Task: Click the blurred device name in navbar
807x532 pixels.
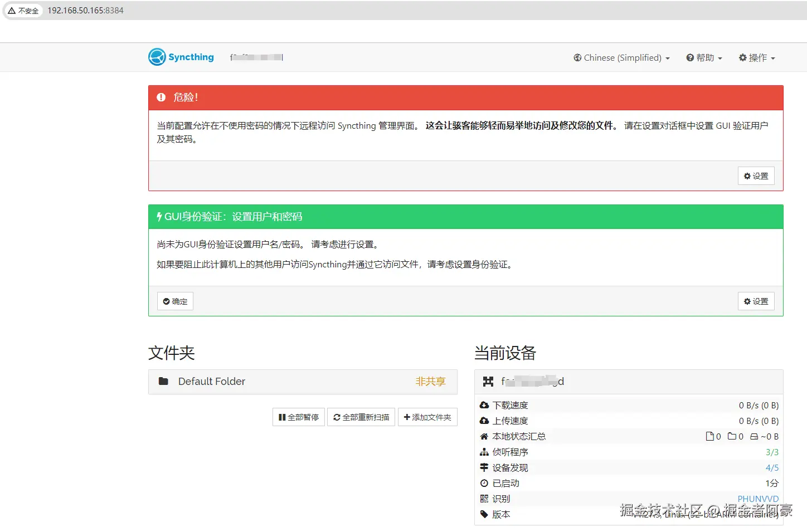Action: pyautogui.click(x=256, y=57)
